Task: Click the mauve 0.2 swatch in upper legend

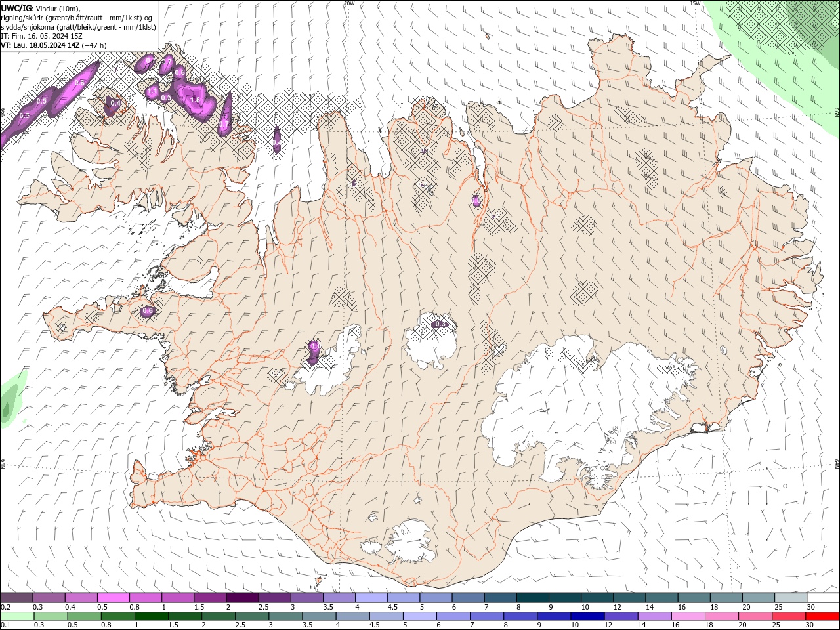Action: click(16, 598)
